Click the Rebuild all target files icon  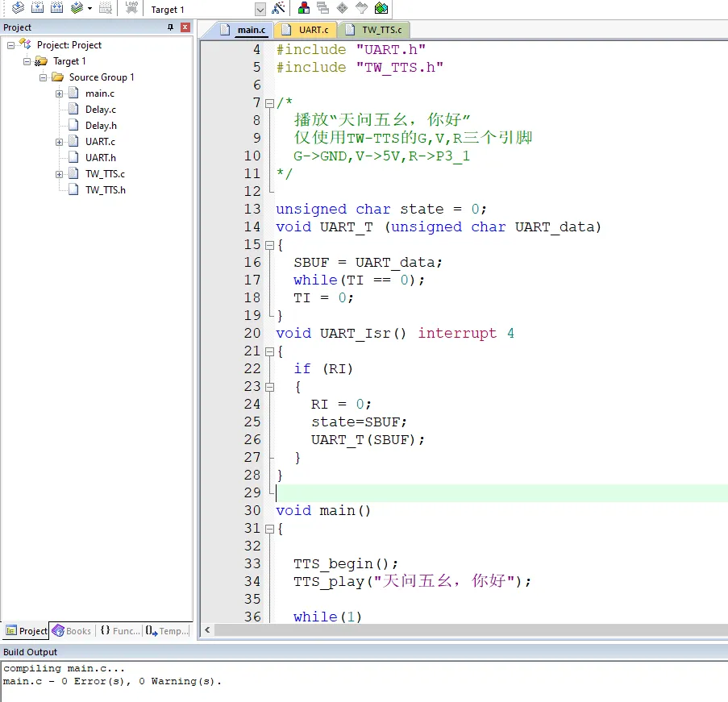click(56, 9)
